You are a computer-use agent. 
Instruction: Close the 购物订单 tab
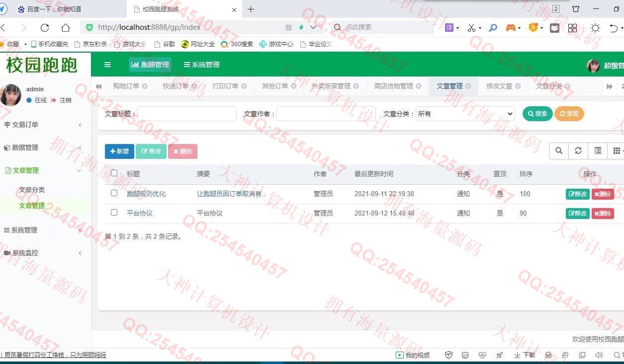pos(145,86)
